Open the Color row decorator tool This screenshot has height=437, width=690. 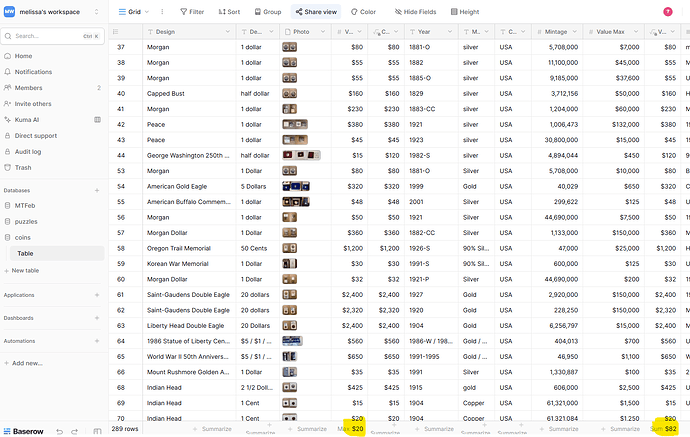363,12
